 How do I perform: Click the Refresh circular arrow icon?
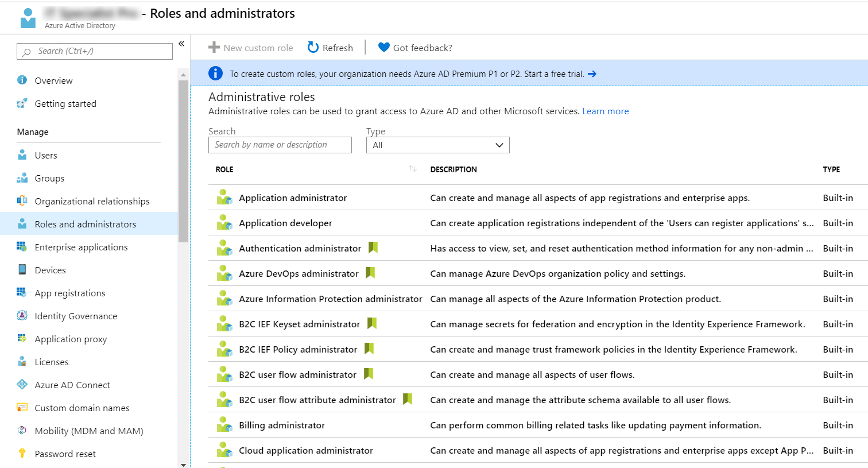(313, 48)
